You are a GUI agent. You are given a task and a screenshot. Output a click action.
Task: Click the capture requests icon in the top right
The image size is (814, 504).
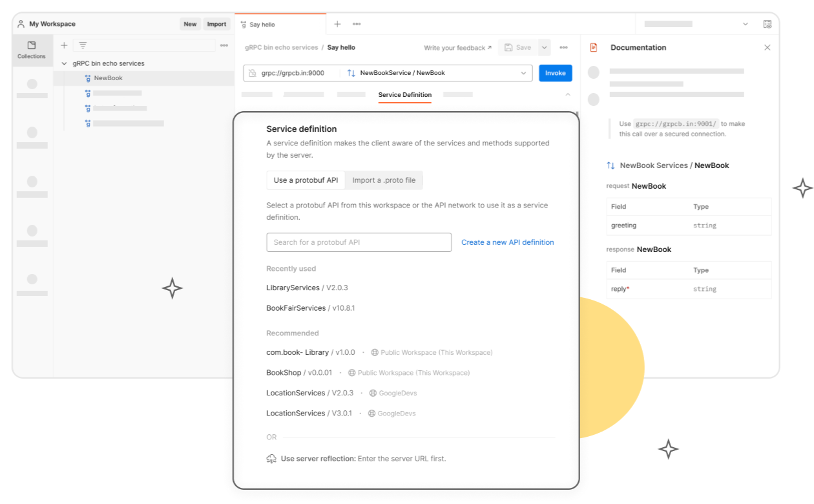tap(767, 23)
